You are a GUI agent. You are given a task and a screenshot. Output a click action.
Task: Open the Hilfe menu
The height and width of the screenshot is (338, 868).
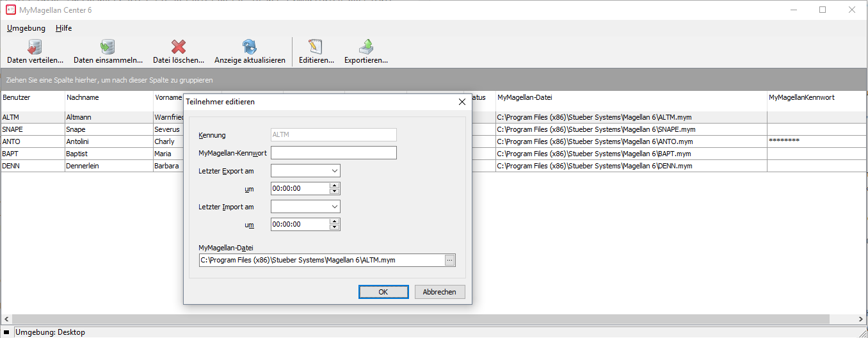pos(63,28)
